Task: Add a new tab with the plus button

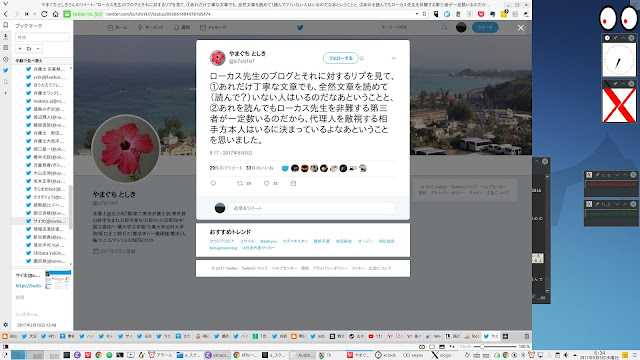Action: coord(505,336)
